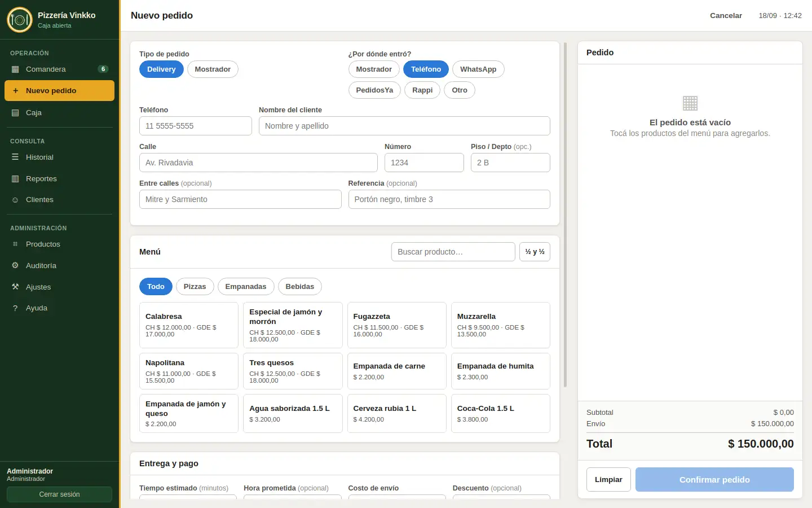Click the Pizzería Vinkko plate logo
Screen dimensions: 812x508
coord(20,20)
